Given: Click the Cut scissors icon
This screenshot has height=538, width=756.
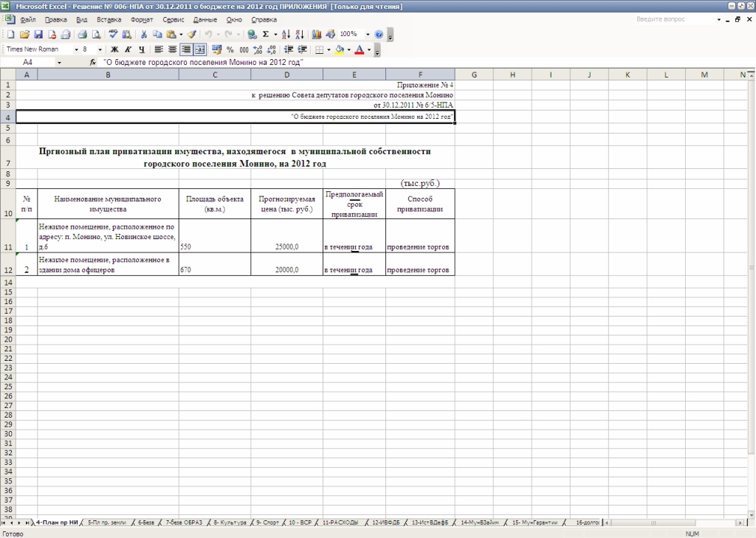Looking at the screenshot, I should tap(144, 35).
